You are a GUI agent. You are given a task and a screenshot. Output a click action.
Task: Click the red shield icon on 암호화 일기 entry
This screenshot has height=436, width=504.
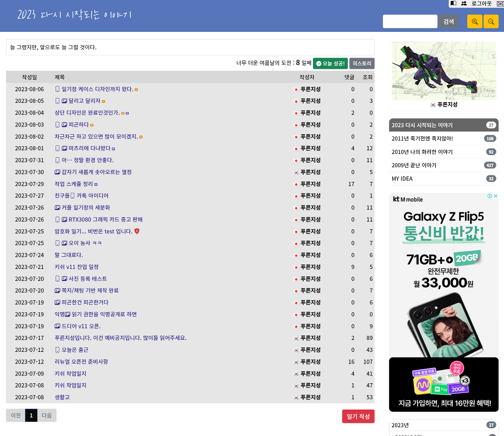(137, 231)
